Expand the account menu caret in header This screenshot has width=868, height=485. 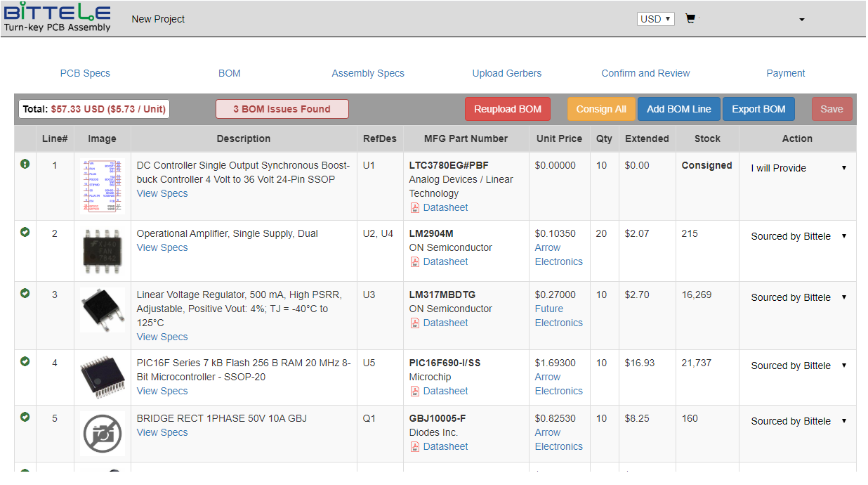(802, 20)
